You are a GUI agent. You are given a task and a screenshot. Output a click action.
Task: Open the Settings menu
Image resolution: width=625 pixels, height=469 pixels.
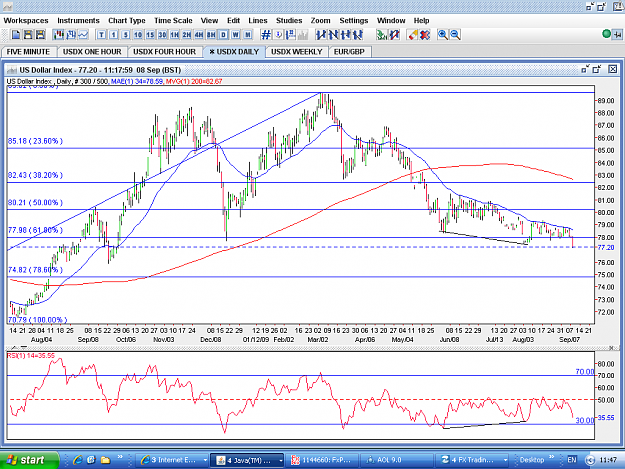tap(354, 20)
